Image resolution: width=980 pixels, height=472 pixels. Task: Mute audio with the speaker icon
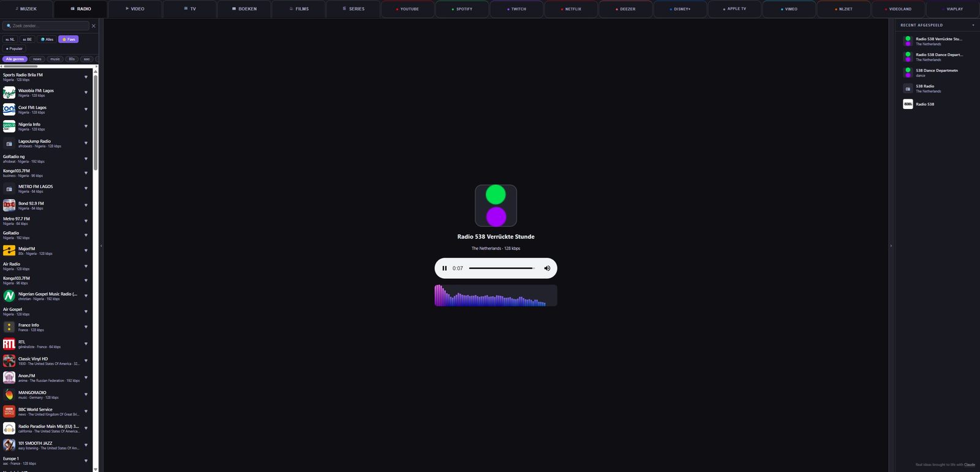tap(547, 268)
